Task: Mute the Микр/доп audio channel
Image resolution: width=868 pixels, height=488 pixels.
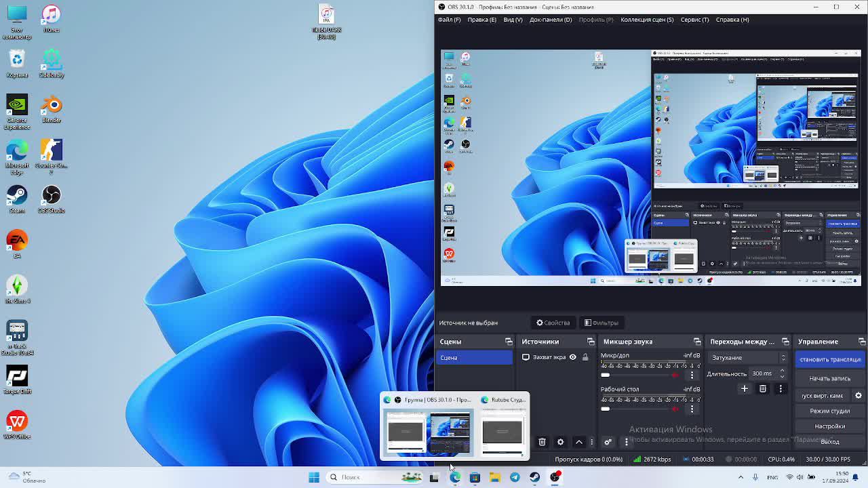Action: [674, 375]
